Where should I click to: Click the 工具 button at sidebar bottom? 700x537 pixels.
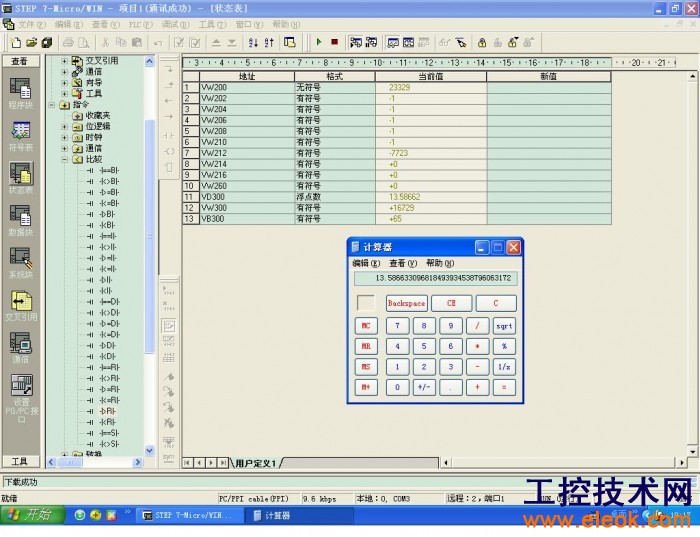coord(21,462)
